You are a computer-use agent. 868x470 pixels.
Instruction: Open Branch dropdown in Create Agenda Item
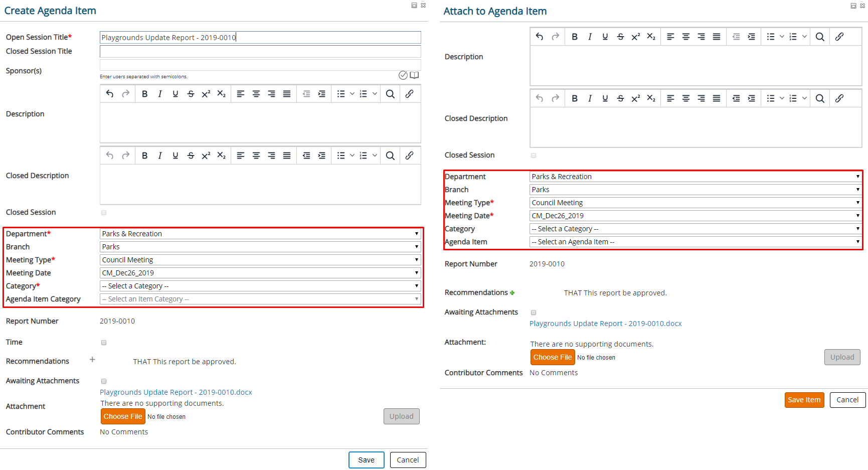(x=260, y=247)
